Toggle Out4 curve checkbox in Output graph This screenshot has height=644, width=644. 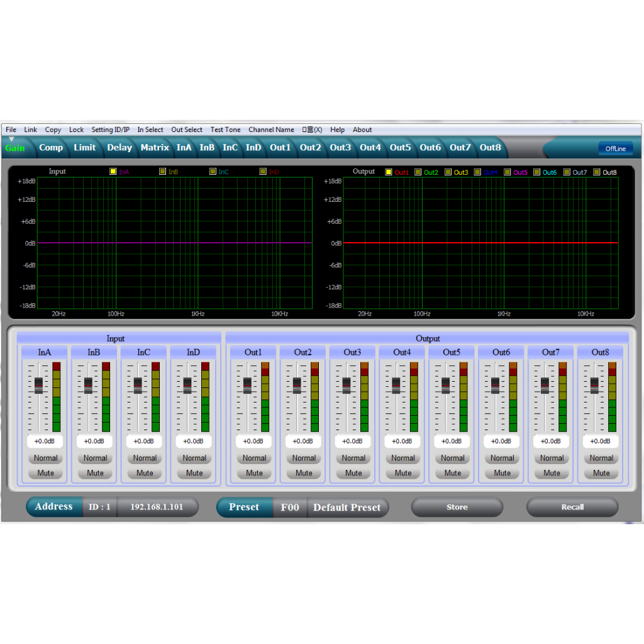478,172
